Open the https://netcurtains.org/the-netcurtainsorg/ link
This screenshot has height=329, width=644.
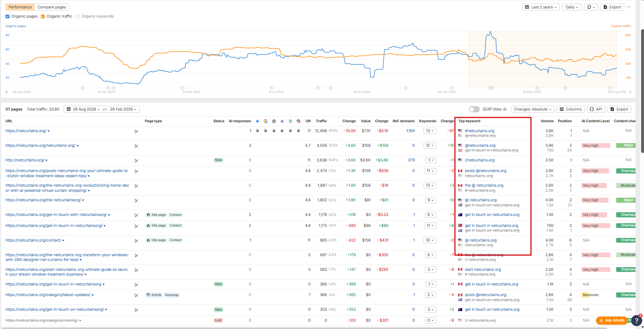coord(43,200)
